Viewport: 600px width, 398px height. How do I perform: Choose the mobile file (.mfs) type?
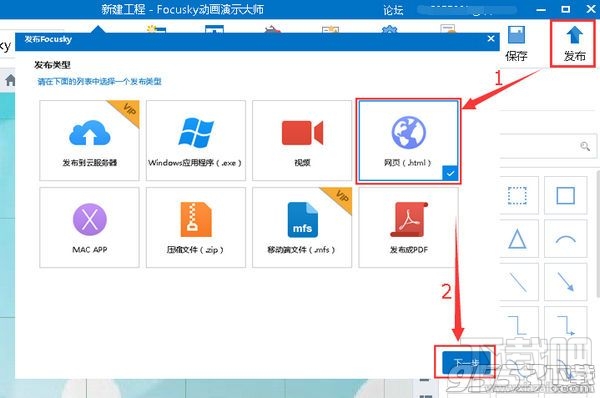pyautogui.click(x=302, y=227)
